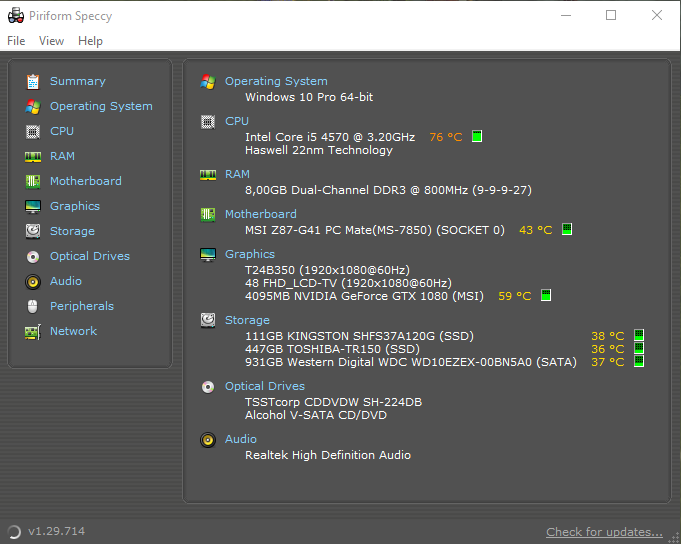Select Network in the sidebar
681x544 pixels.
pos(73,331)
